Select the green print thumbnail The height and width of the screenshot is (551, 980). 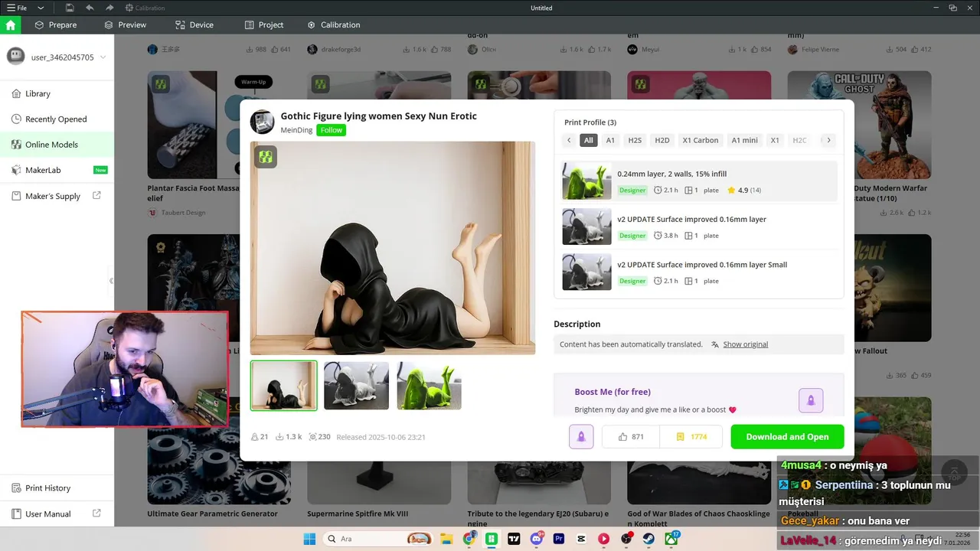click(429, 386)
